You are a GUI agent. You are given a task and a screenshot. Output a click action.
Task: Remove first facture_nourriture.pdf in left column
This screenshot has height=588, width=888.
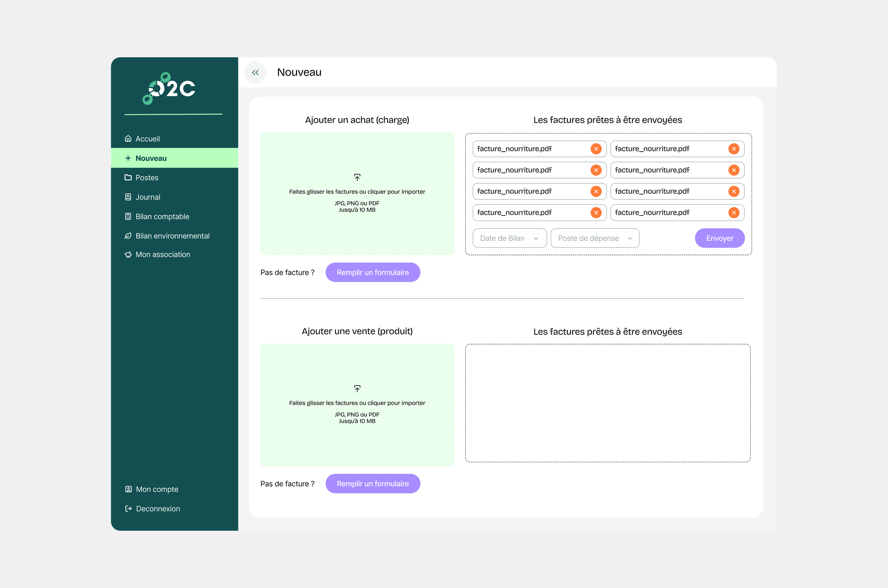point(596,149)
